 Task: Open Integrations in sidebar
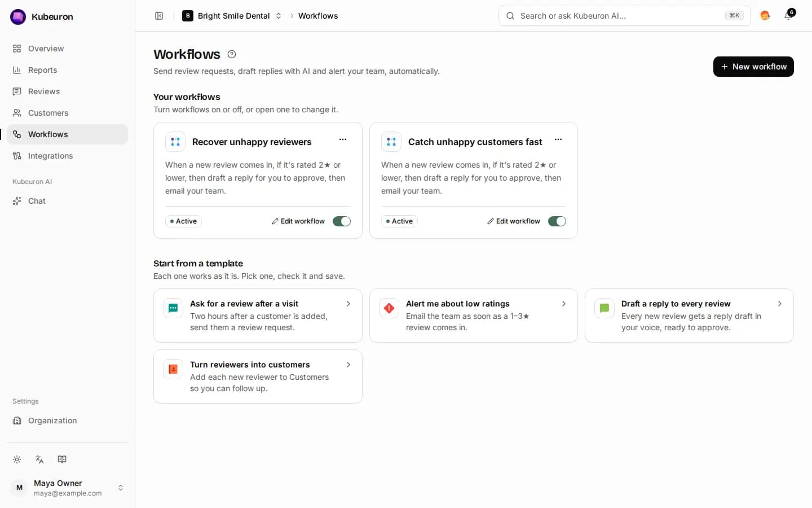(68, 156)
